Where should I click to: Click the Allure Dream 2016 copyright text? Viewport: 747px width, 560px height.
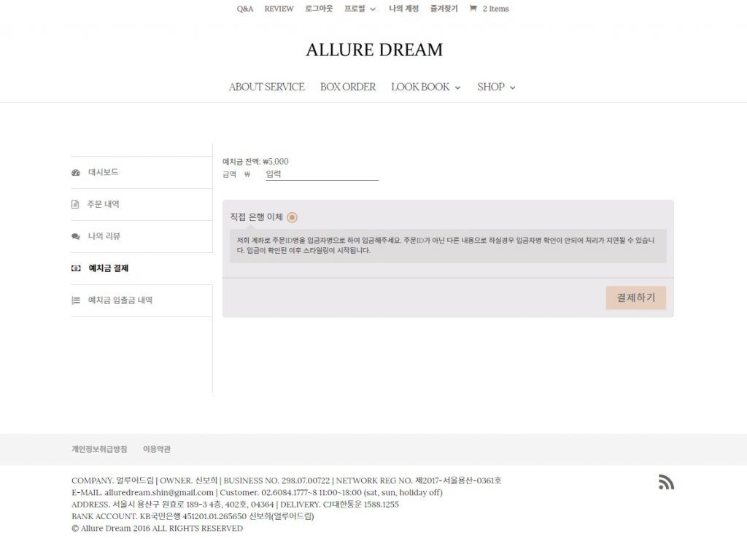click(158, 528)
